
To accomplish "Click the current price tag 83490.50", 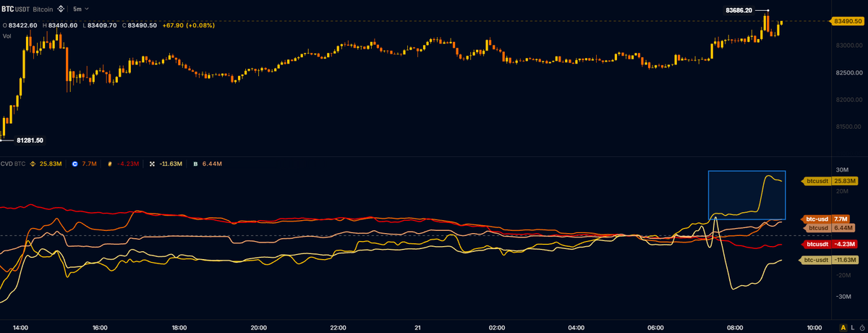I will coord(846,21).
